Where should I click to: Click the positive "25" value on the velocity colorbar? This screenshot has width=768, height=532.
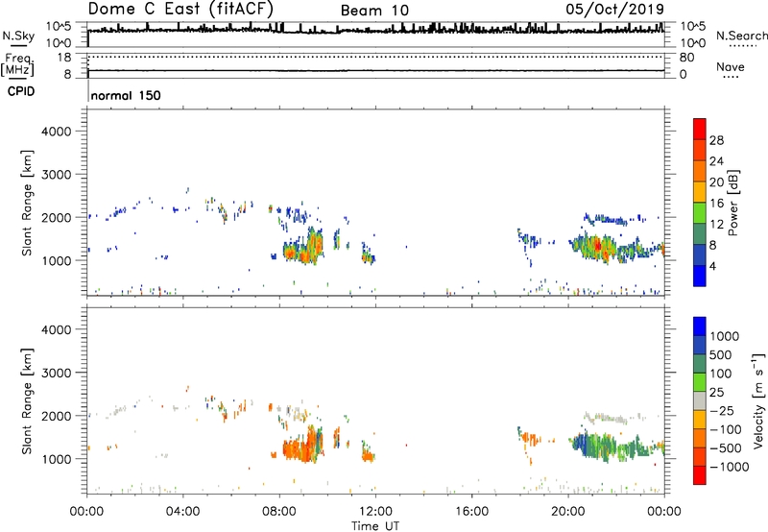pyautogui.click(x=717, y=393)
